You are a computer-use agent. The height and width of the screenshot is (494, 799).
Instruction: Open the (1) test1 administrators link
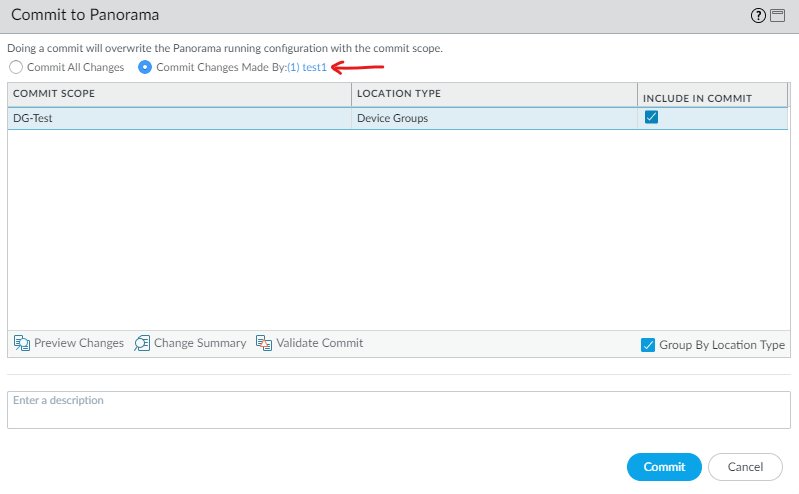click(x=307, y=67)
